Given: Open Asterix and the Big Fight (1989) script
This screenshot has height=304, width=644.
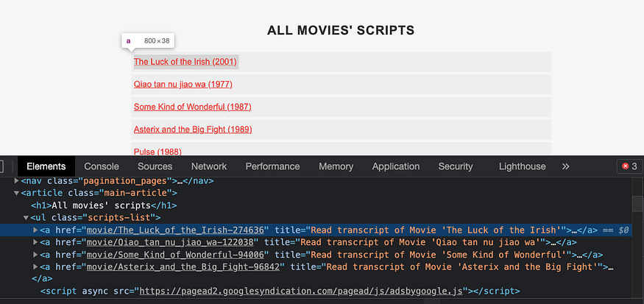Looking at the screenshot, I should pos(193,130).
